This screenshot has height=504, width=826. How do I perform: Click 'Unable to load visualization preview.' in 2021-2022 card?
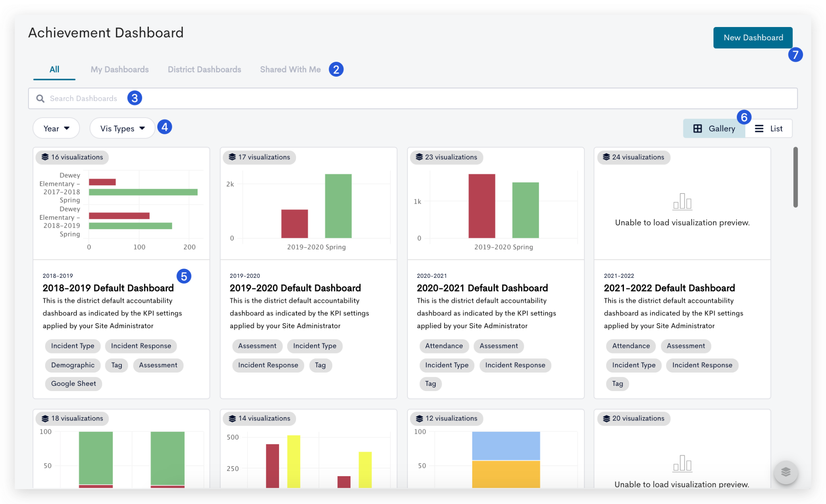point(682,223)
